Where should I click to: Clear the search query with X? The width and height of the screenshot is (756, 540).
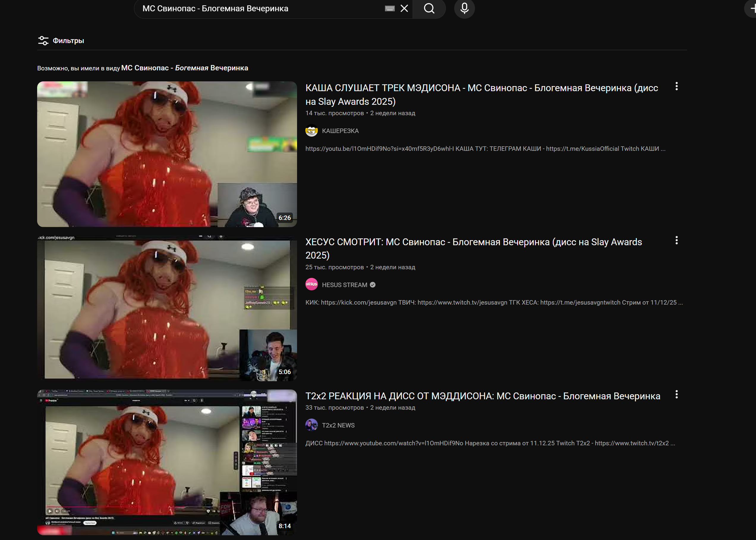404,9
